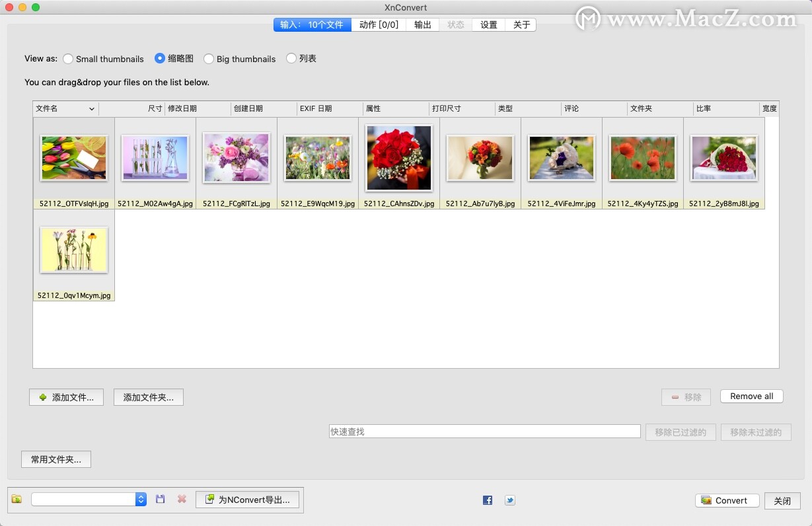The image size is (812, 526).
Task: Switch to the 动作 [0/0] tab
Action: [x=379, y=24]
